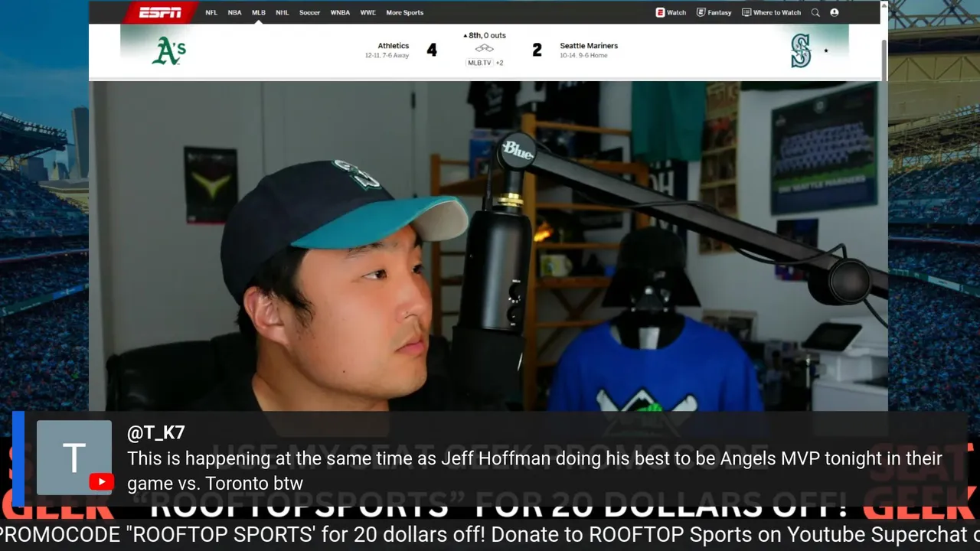Select the MLB menu item
Viewport: 980px width, 551px height.
coord(259,13)
